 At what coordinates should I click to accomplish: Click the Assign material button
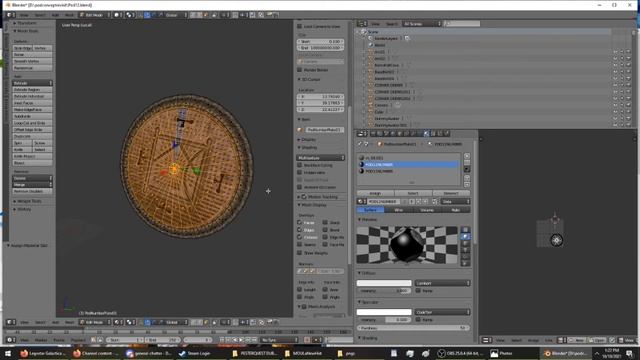point(375,193)
